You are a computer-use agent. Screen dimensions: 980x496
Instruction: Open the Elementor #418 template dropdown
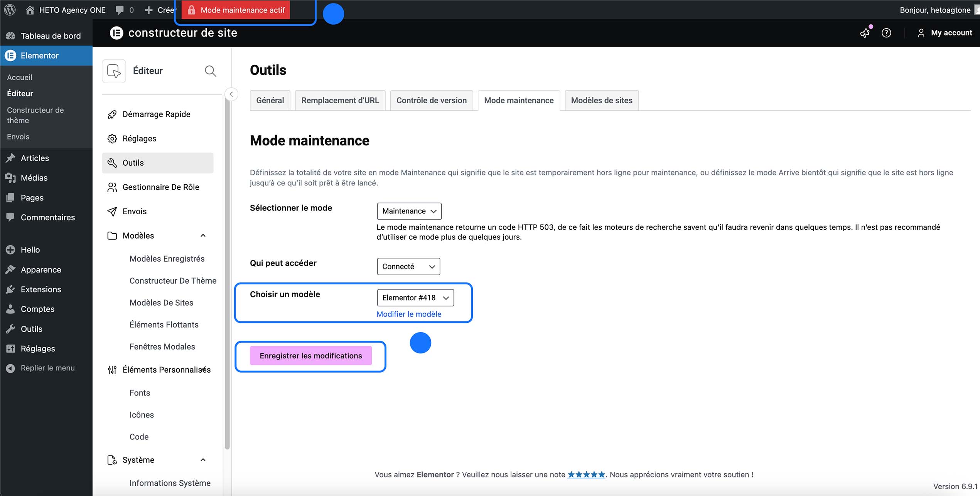(x=415, y=298)
